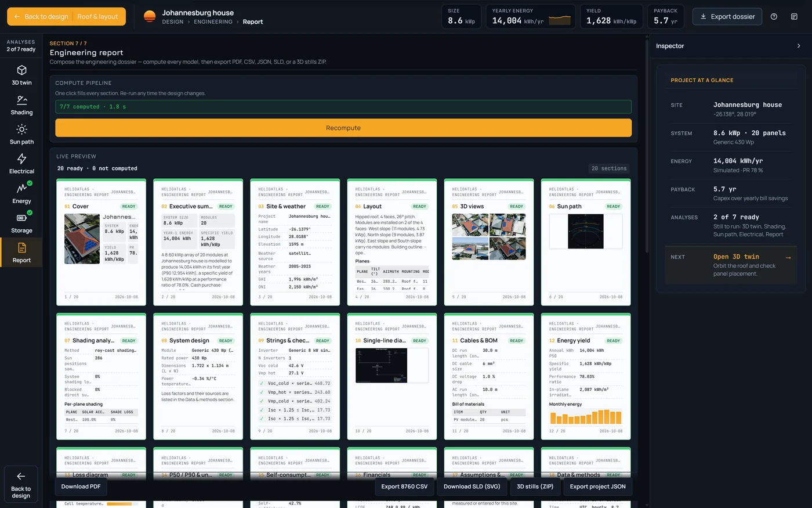
Task: Click the Back to design arrow at sidebar bottom
Action: [21, 484]
